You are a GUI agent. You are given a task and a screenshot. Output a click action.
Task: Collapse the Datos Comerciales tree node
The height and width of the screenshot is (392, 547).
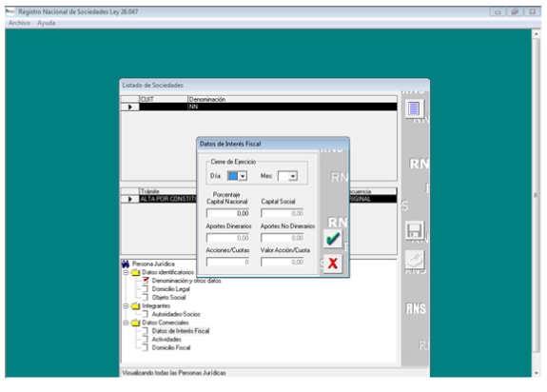(126, 323)
